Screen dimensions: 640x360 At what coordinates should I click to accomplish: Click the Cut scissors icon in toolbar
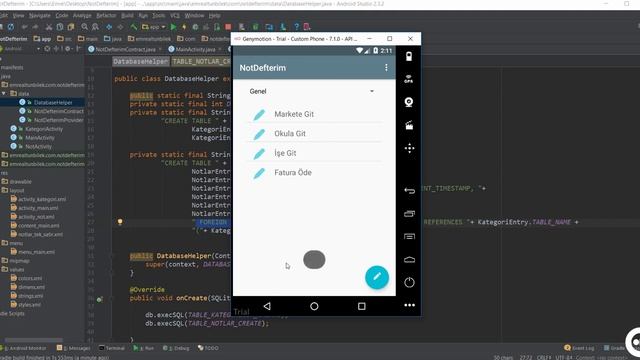(49, 27)
